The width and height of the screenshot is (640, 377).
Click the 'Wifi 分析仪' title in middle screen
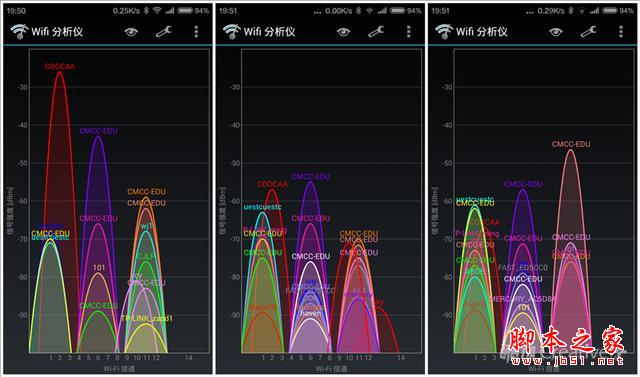click(x=269, y=32)
